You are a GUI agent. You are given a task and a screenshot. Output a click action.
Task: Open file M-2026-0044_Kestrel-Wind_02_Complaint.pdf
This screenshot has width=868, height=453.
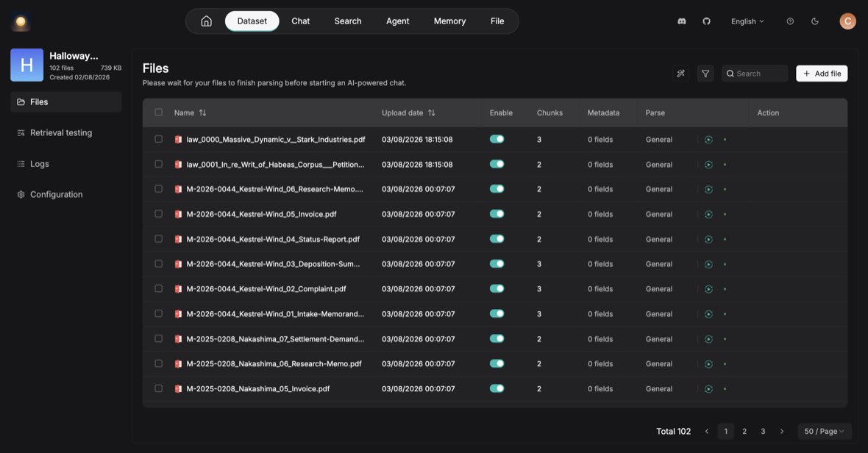pyautogui.click(x=266, y=289)
